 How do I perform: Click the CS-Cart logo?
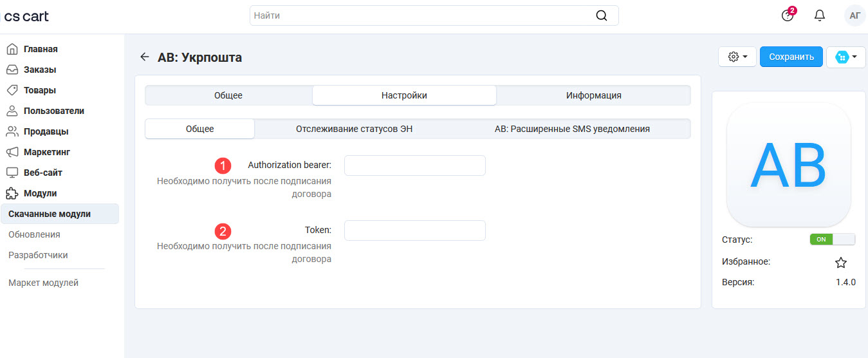click(x=26, y=16)
